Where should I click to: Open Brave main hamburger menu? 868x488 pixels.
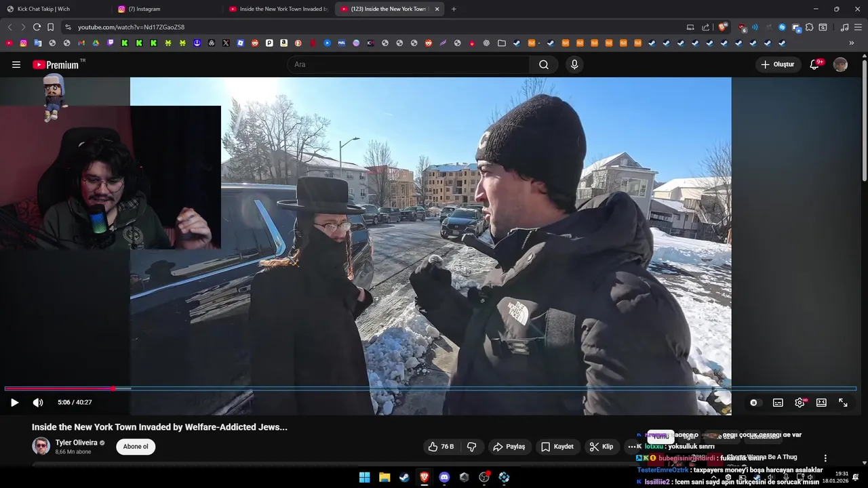click(858, 27)
